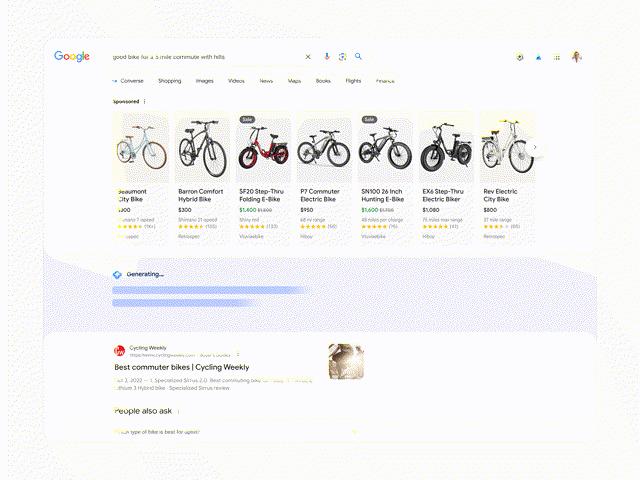Viewport: 640px width, 480px height.
Task: Click the $300 price on the Barron bike
Action: click(185, 210)
